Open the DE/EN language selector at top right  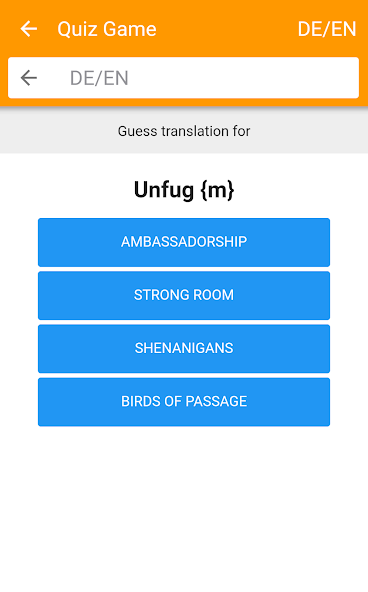tap(326, 29)
